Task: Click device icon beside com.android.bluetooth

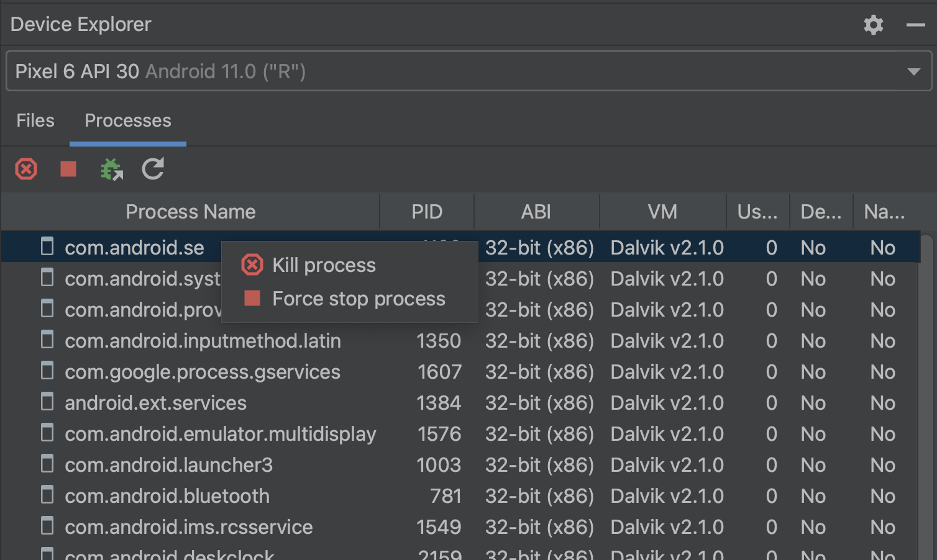Action: 47,495
